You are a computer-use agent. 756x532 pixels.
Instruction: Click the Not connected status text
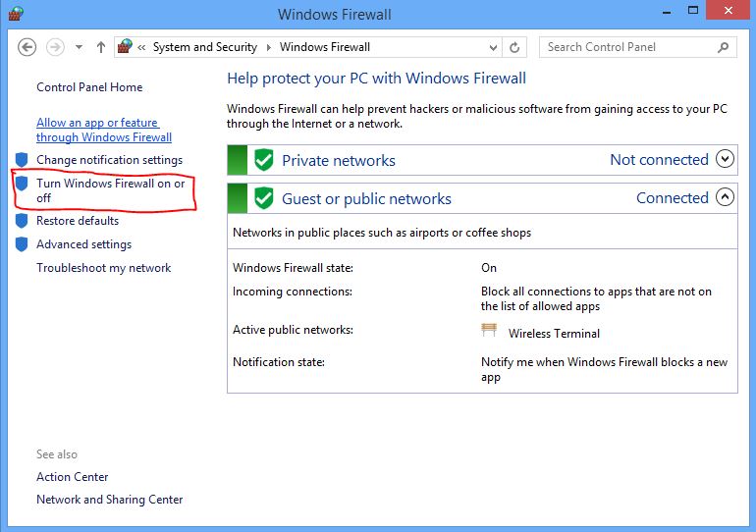(659, 160)
